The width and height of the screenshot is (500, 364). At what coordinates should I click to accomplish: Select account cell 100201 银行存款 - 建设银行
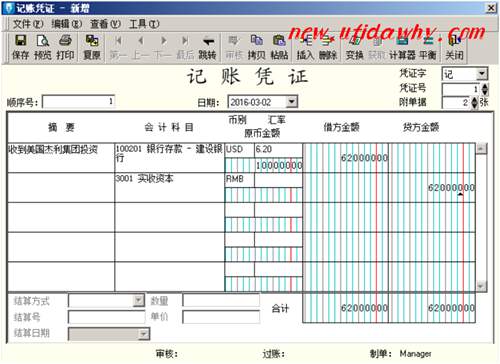click(x=170, y=158)
